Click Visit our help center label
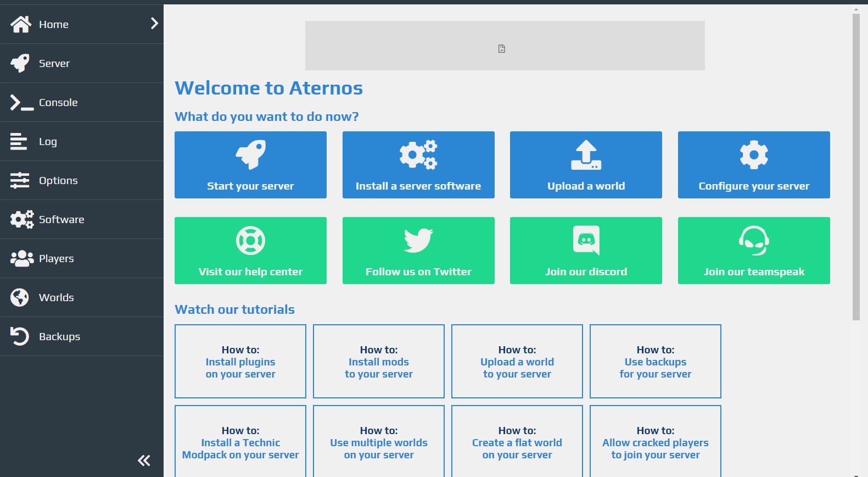The height and width of the screenshot is (477, 868). [250, 272]
